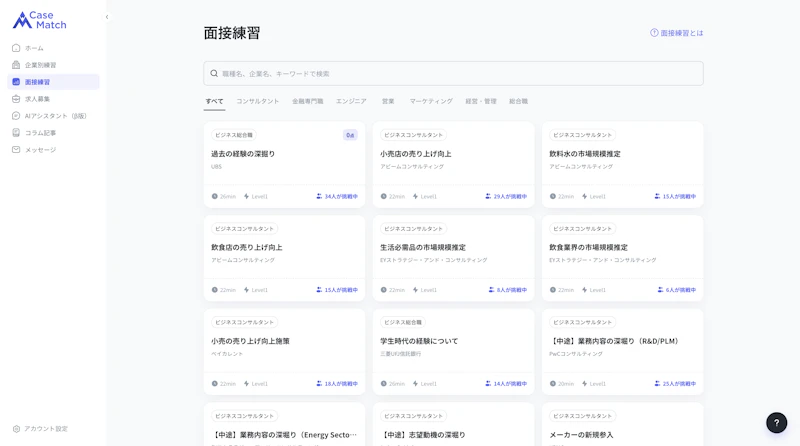This screenshot has width=800, height=446.
Task: Switch to the 営業 tab
Action: (388, 101)
